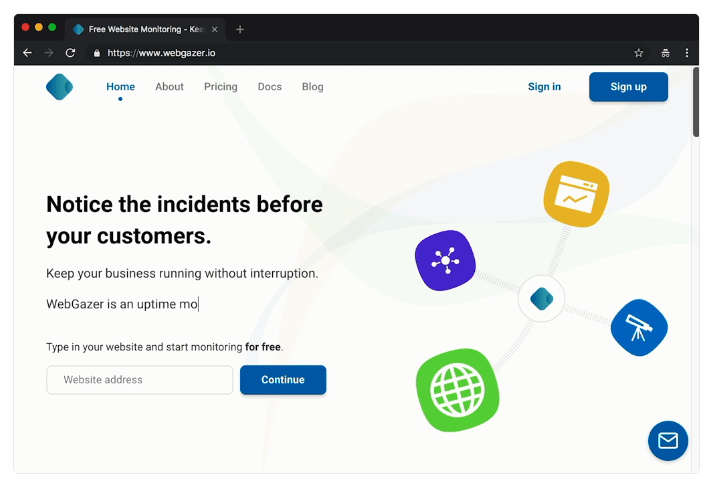Viewport: 708px width, 496px height.
Task: Click the purple network nodes icon
Action: click(x=444, y=261)
